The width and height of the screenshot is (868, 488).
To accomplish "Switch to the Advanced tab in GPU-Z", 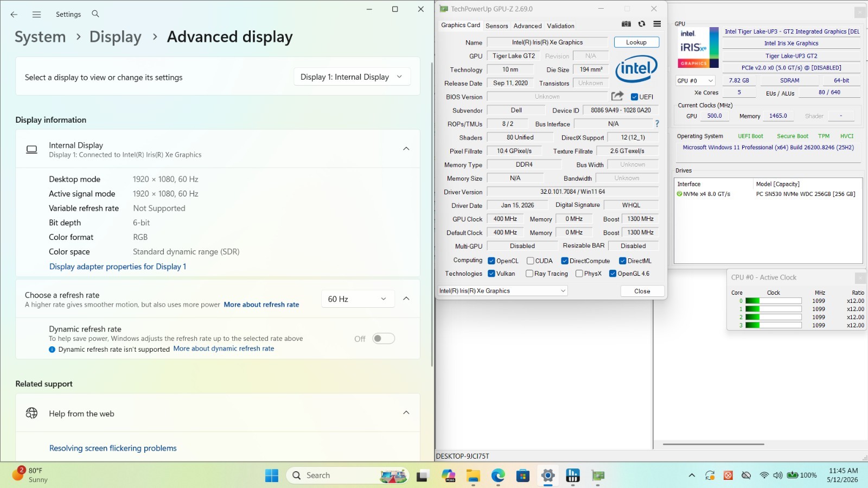I will click(528, 26).
